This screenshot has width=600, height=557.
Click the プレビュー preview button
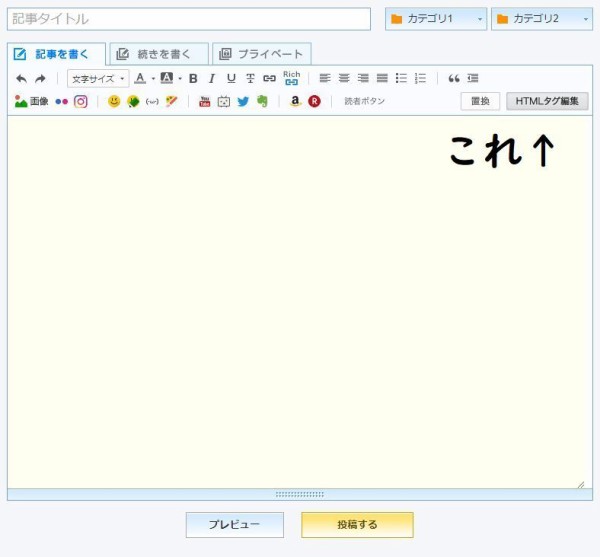point(235,525)
